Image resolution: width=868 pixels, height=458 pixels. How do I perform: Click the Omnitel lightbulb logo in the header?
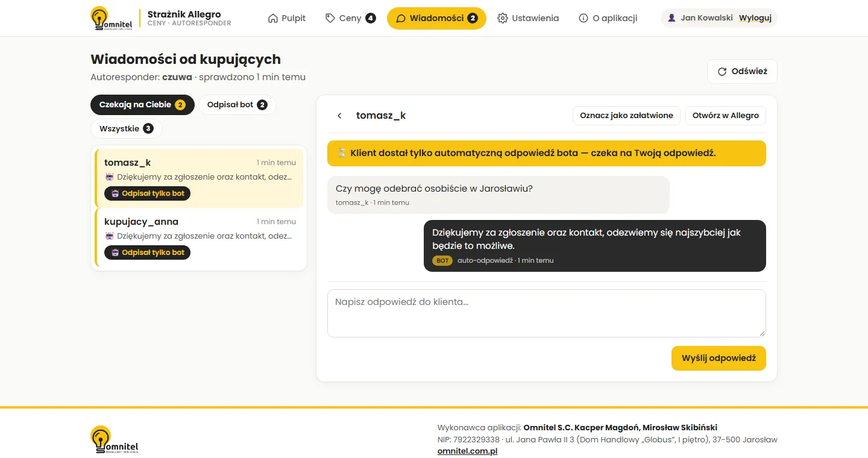pos(111,18)
